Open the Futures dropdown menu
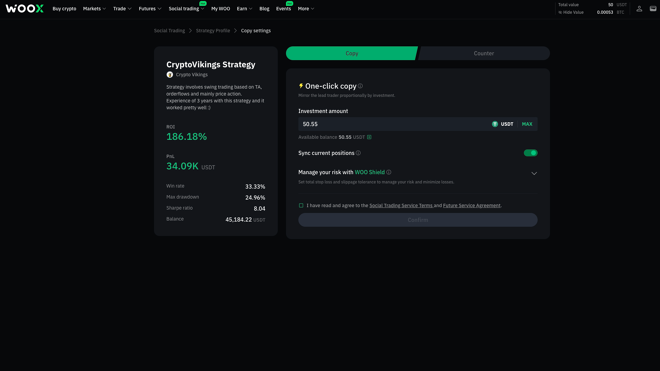This screenshot has height=371, width=660. (150, 8)
